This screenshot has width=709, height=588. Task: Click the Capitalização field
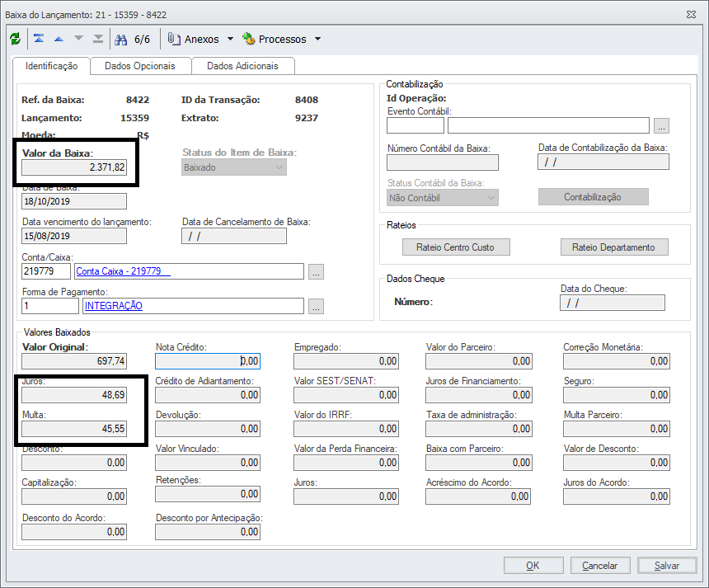[x=74, y=496]
